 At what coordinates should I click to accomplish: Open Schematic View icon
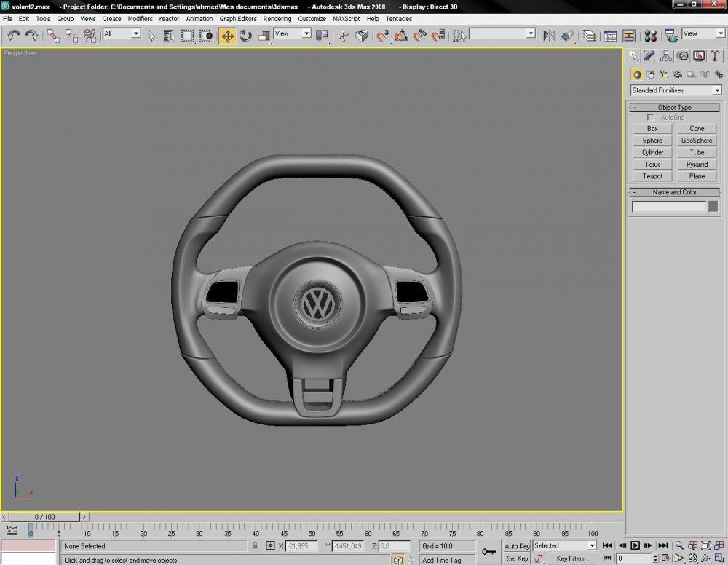(x=629, y=36)
